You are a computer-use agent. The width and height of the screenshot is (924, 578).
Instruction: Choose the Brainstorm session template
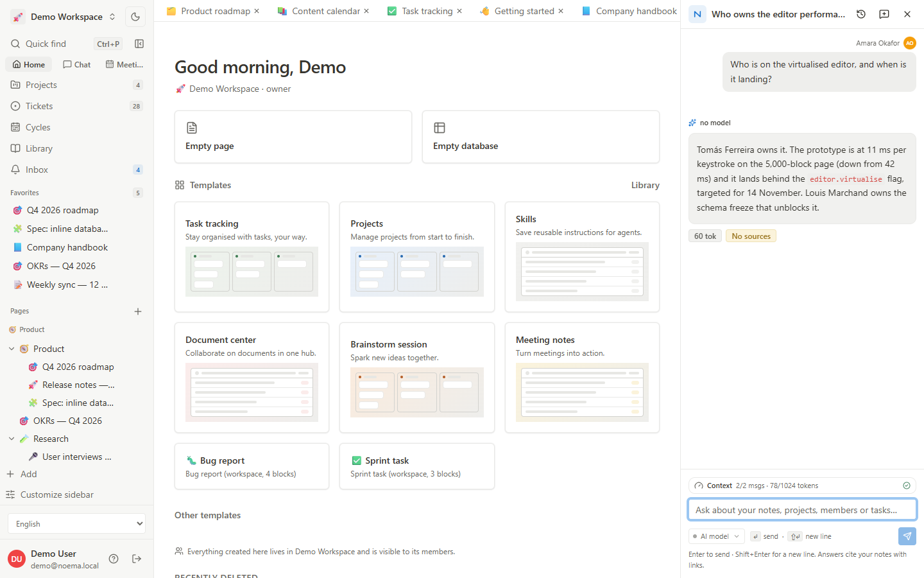click(417, 378)
